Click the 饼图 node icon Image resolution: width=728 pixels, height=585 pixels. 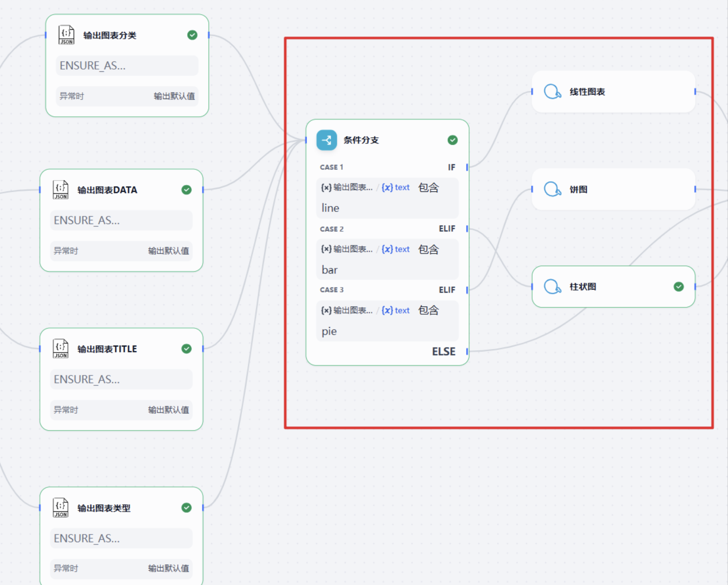(553, 189)
